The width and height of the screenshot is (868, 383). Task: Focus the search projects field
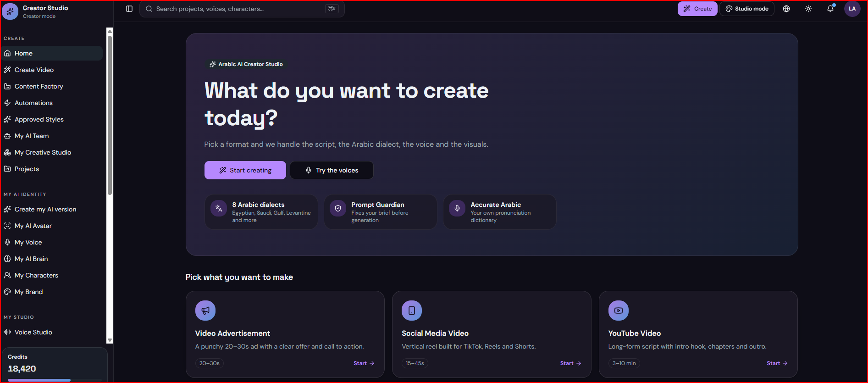pyautogui.click(x=242, y=9)
